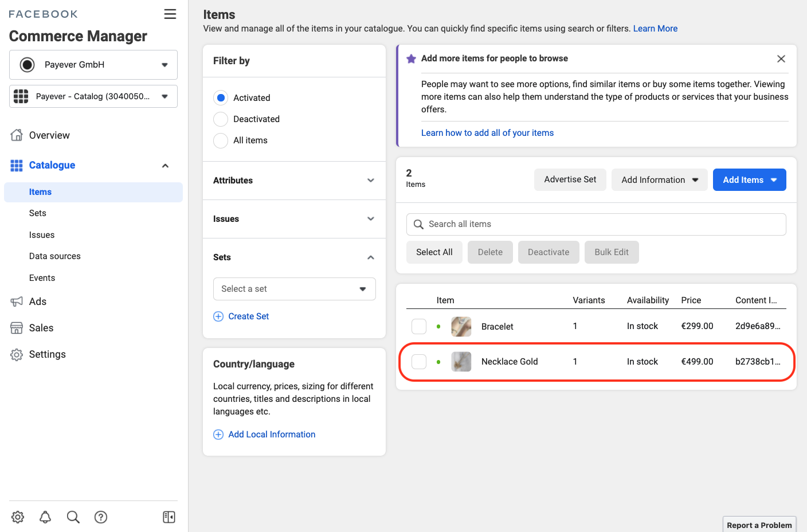Click the Variants column header
Image resolution: width=807 pixels, height=532 pixels.
pyautogui.click(x=589, y=300)
